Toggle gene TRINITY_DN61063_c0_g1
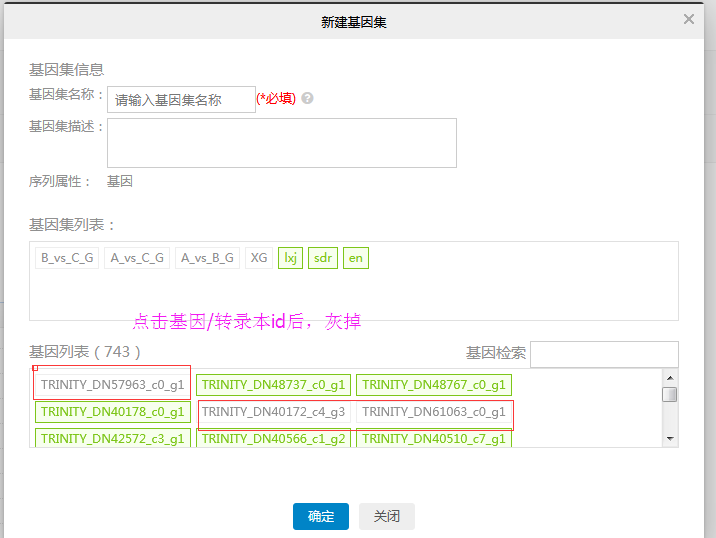 pyautogui.click(x=434, y=412)
